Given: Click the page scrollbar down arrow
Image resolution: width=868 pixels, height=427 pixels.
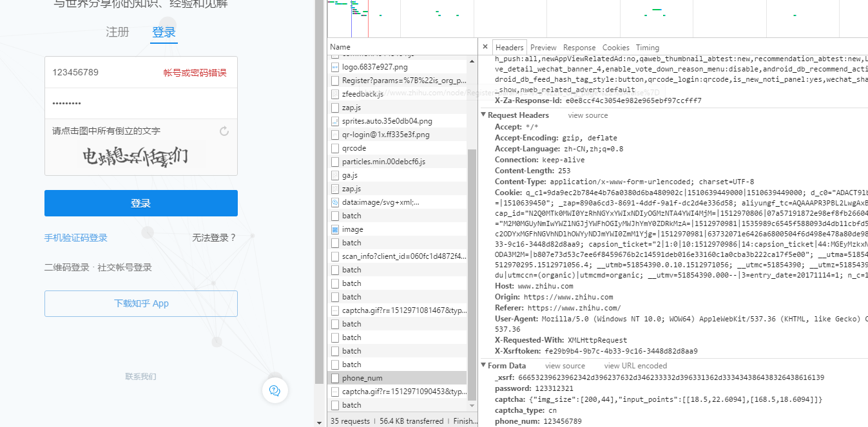Looking at the screenshot, I should click(x=319, y=422).
